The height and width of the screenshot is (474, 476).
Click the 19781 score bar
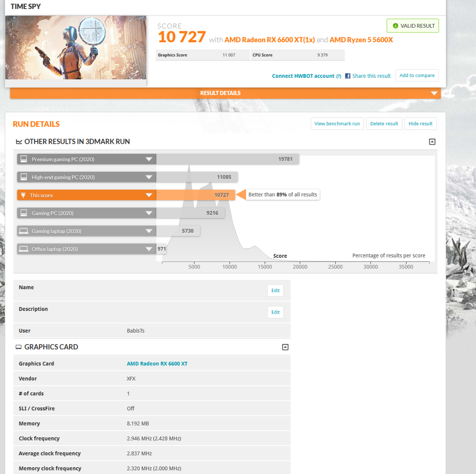point(228,159)
